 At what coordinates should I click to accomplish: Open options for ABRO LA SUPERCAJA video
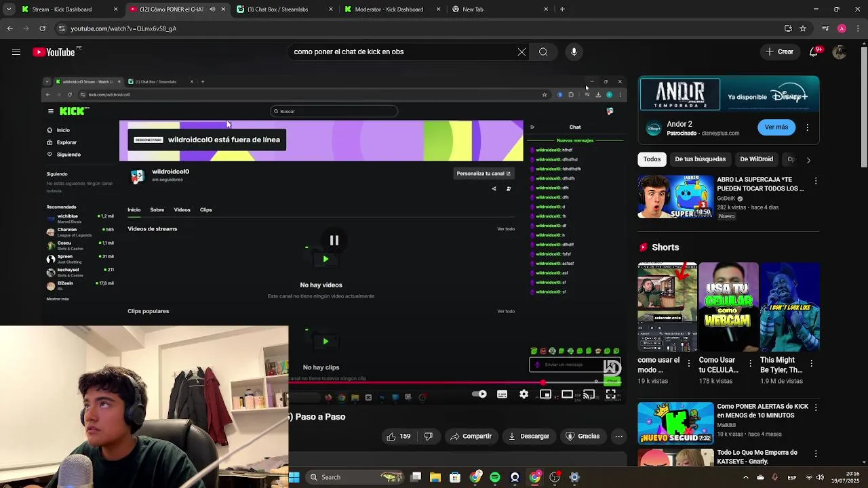[x=816, y=181]
